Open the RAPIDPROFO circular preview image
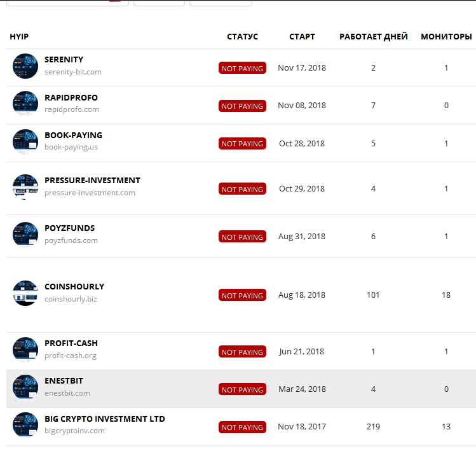This screenshot has height=458, width=476. tap(25, 104)
